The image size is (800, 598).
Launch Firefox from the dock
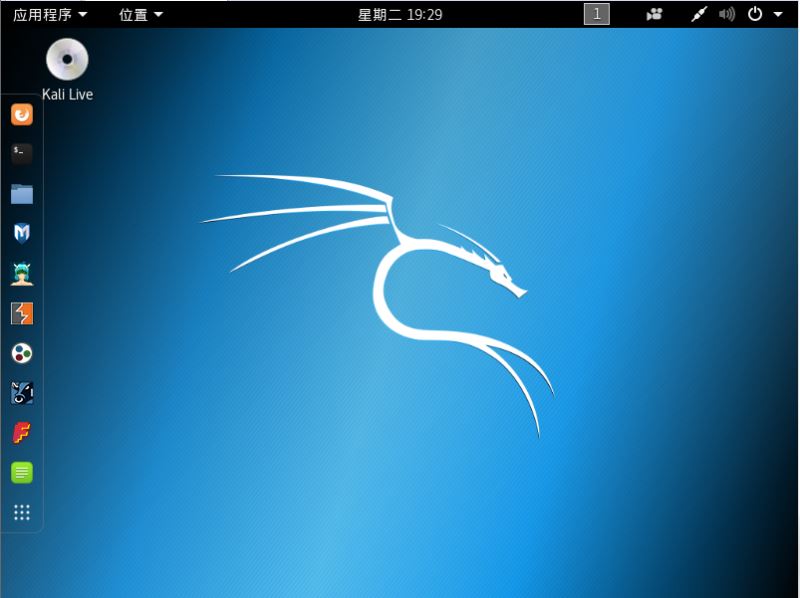click(x=22, y=113)
